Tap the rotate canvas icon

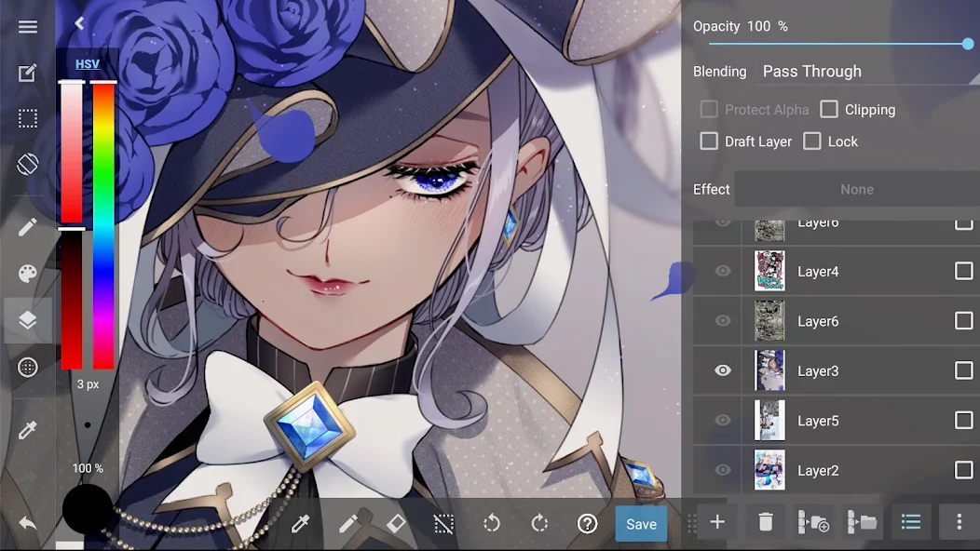click(x=28, y=165)
